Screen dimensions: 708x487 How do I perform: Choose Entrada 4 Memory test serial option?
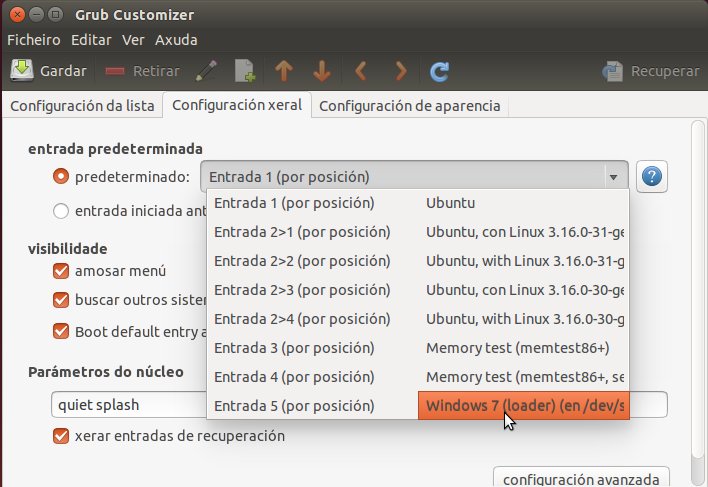(x=418, y=377)
